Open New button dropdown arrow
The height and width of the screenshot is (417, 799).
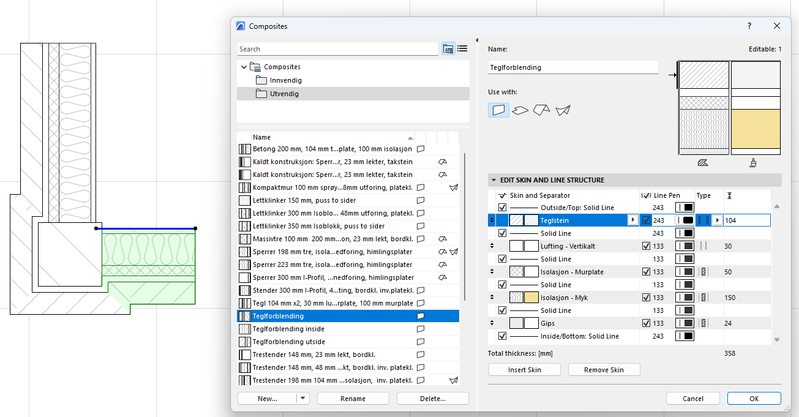[303, 399]
